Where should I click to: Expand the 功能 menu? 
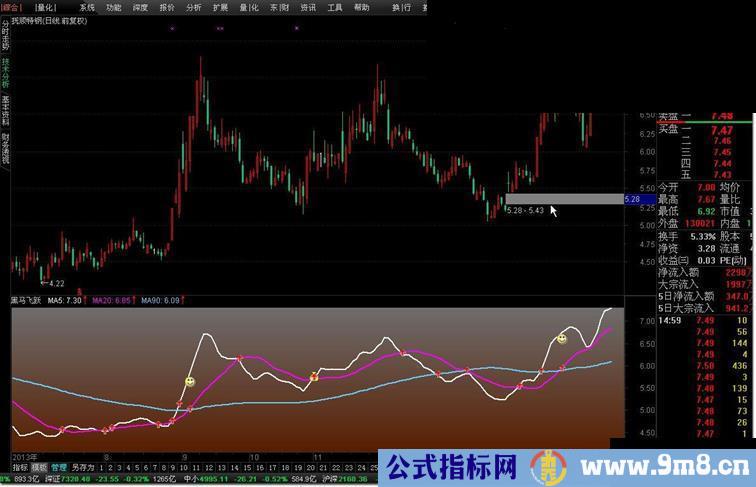click(x=114, y=6)
